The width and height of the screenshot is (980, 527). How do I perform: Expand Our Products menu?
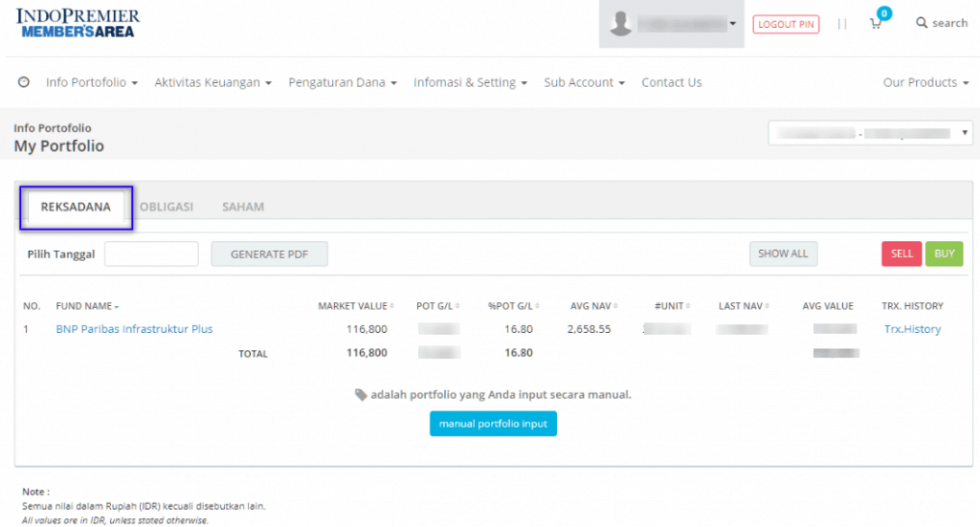[925, 82]
